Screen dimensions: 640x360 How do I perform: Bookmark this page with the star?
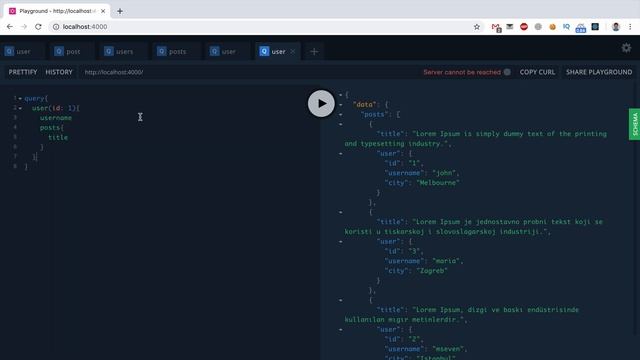coord(477,27)
